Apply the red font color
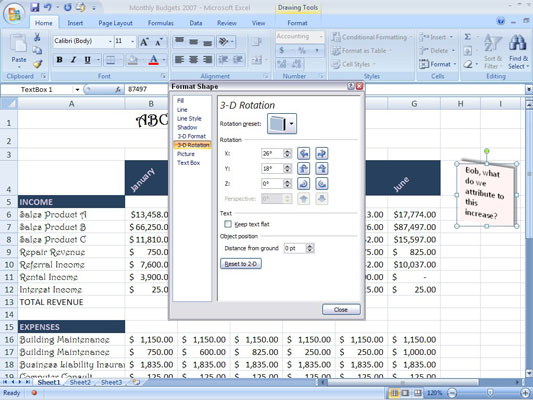The image size is (533, 400). pyautogui.click(x=154, y=60)
